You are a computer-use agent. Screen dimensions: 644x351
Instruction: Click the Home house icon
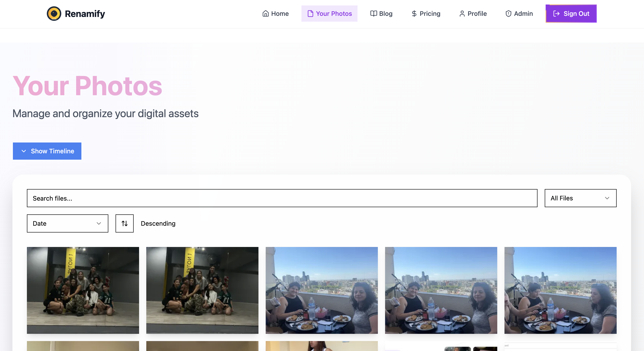point(265,14)
